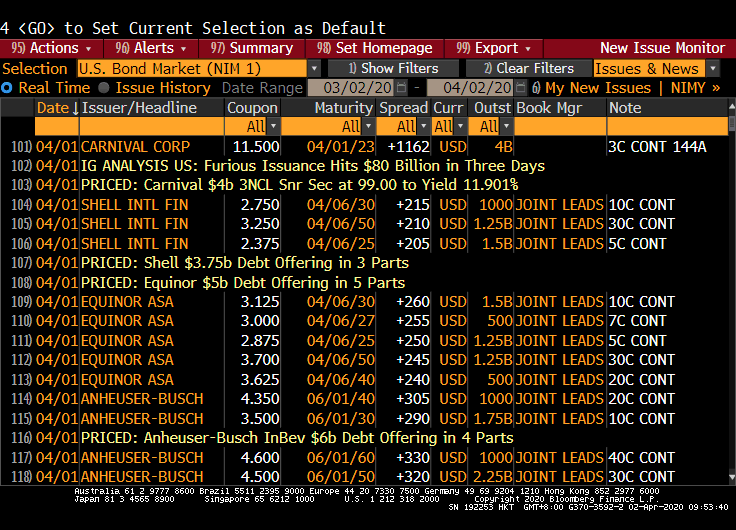Click the 3C CONT 144A note

657,147
